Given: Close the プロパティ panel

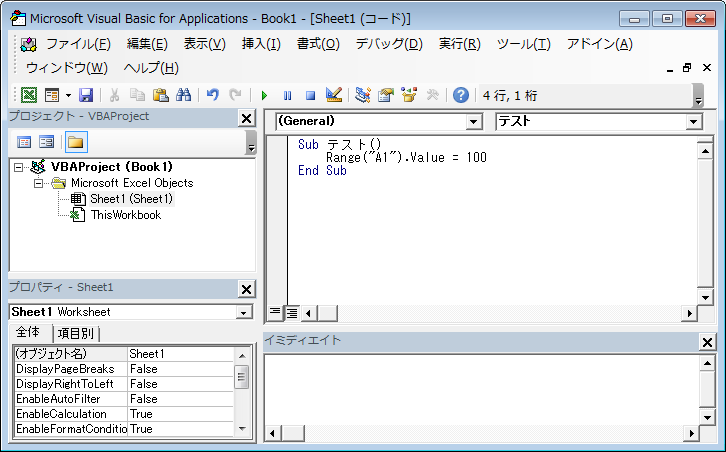Looking at the screenshot, I should coord(247,289).
